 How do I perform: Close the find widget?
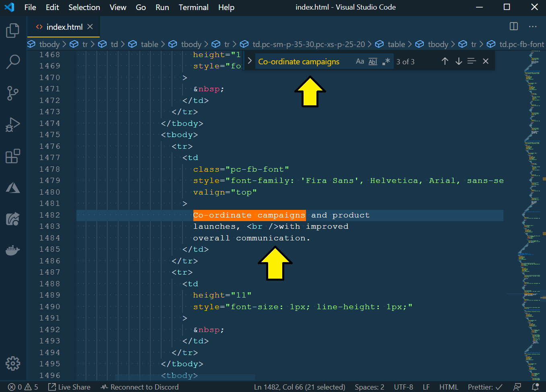[x=486, y=61]
